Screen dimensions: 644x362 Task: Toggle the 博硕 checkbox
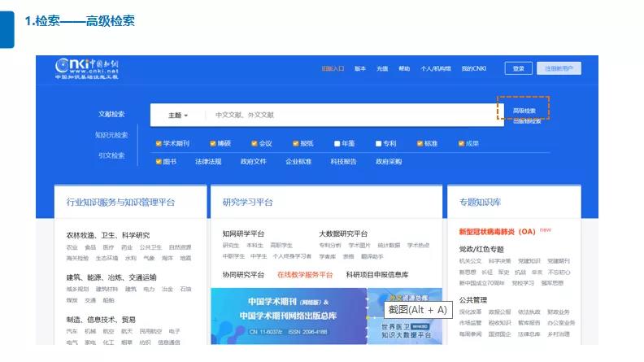[213, 143]
